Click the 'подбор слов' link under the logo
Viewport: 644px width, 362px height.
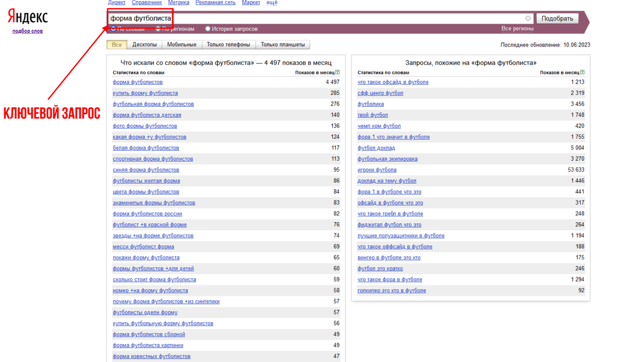pos(27,31)
